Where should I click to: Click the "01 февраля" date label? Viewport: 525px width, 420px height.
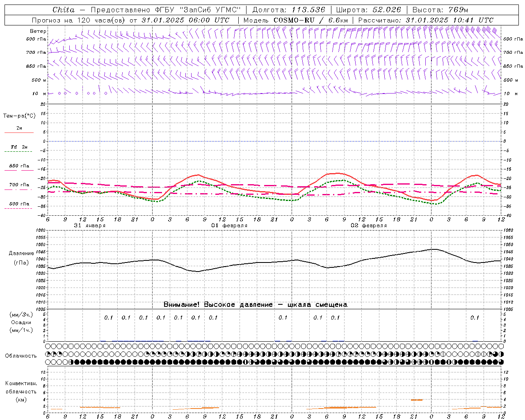point(229,226)
